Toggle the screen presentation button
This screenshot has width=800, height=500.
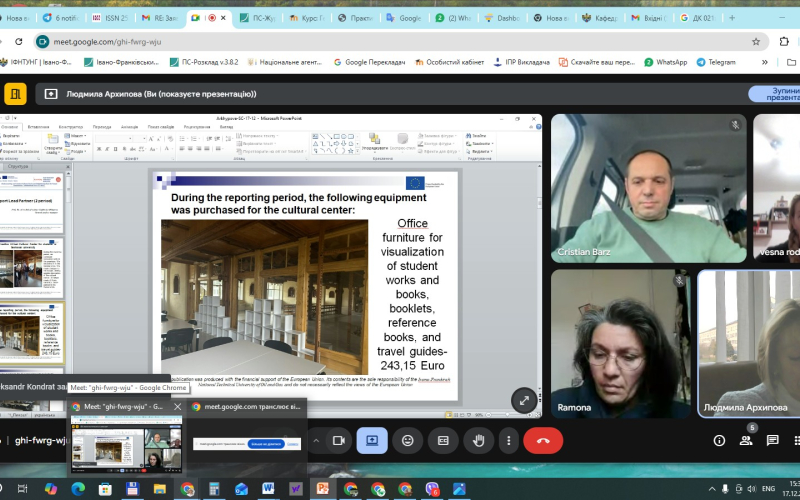pyautogui.click(x=372, y=440)
